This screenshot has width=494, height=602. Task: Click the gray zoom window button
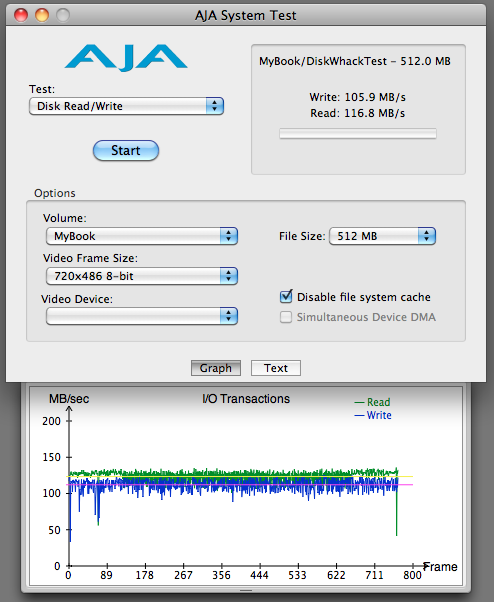pos(63,15)
